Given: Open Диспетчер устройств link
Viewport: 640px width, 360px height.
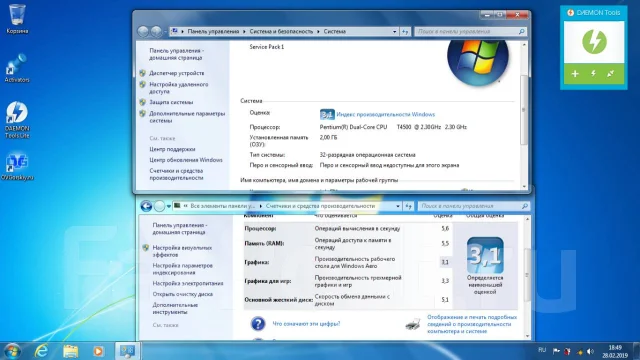Looking at the screenshot, I should pos(176,73).
